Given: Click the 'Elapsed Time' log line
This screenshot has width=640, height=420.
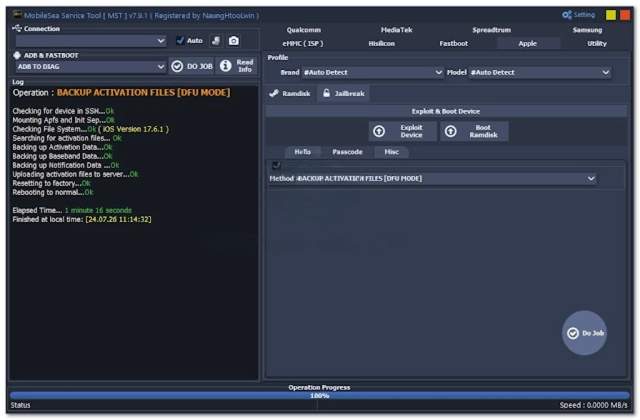Looking at the screenshot, I should point(72,210).
